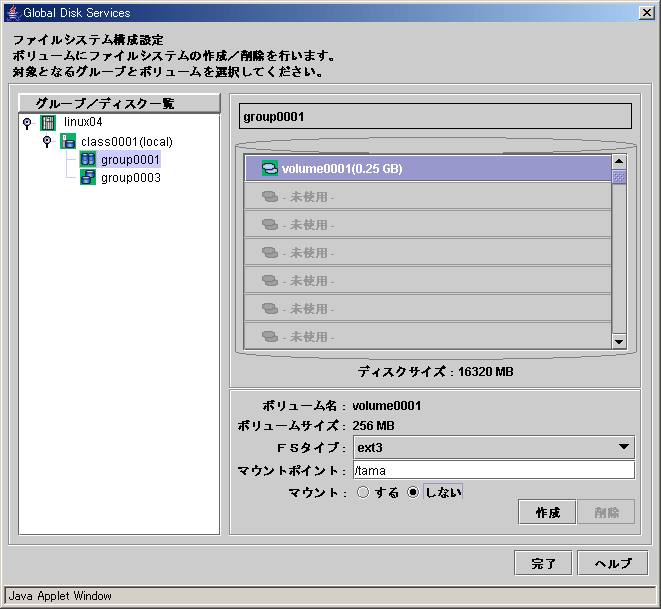
Task: Click the linux04 server node icon
Action: tap(48, 123)
